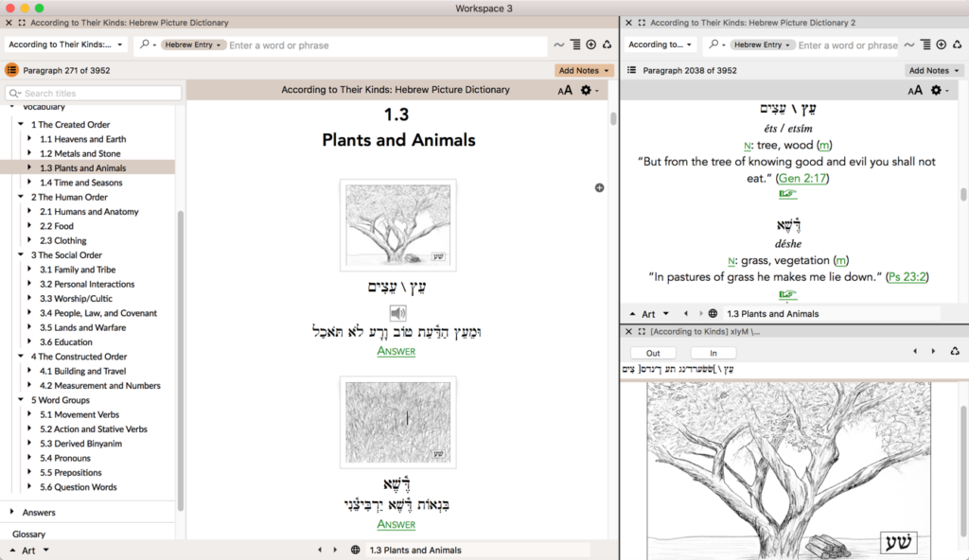Viewport: 969px width, 560px height.
Task: Toggle the wavy line icon in left toolbar
Action: [x=558, y=44]
